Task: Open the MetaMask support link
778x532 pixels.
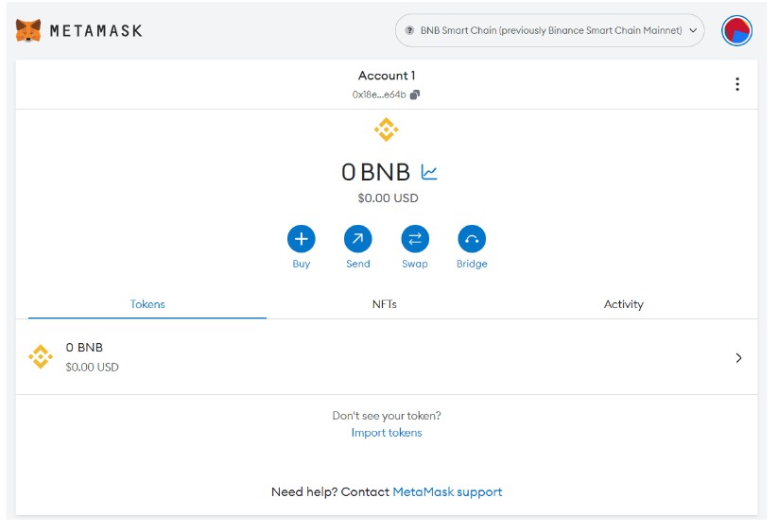Action: [447, 491]
